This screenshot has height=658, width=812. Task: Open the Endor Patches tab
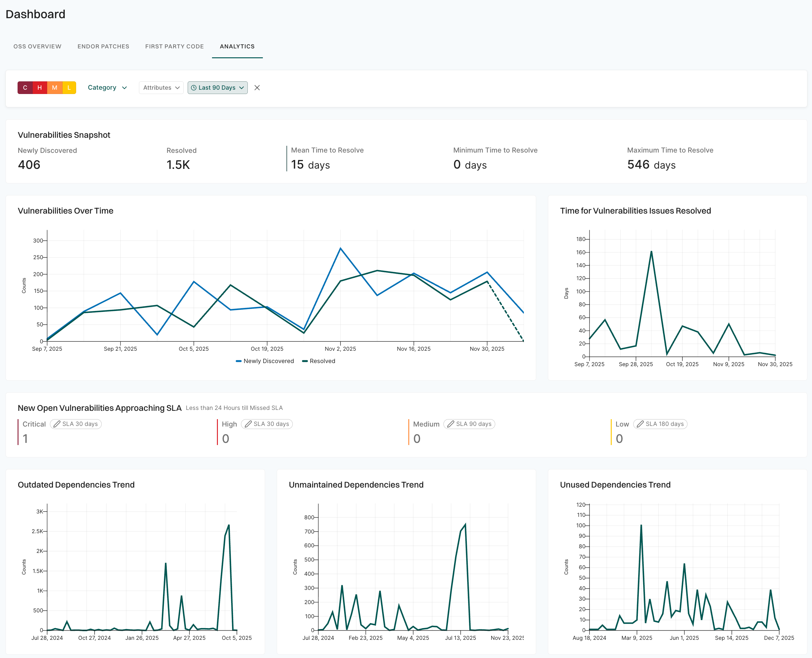[103, 46]
